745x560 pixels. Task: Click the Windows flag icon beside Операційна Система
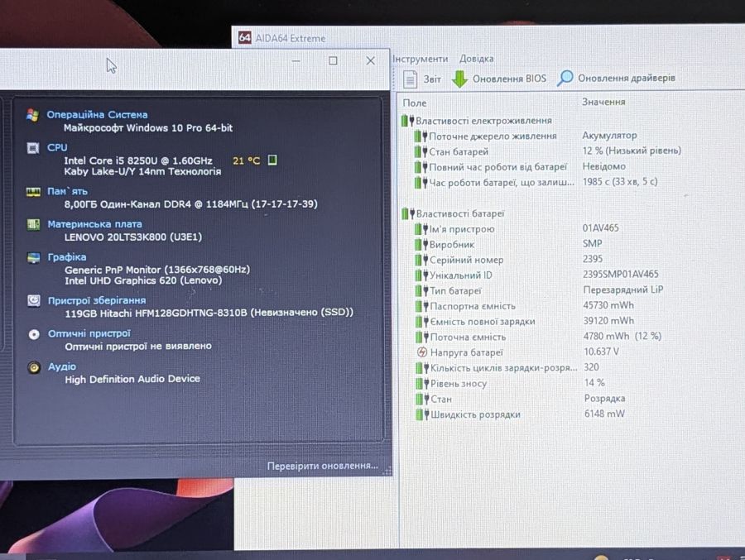[x=32, y=114]
